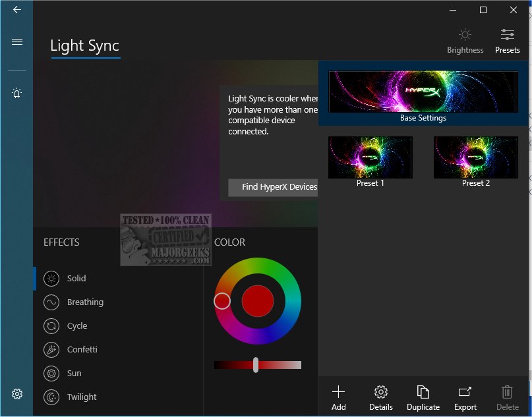Load the Preset 2 thumbnail
The image size is (532, 417).
475,157
